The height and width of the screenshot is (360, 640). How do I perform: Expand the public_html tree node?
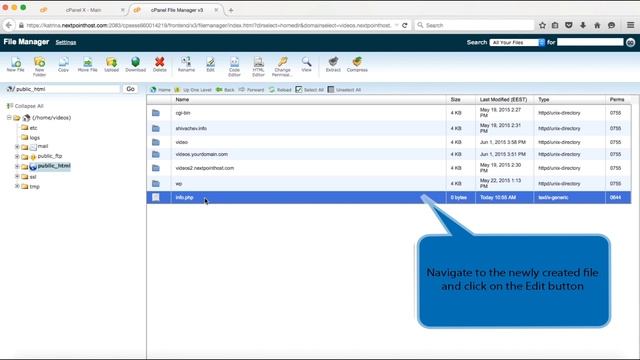click(17, 166)
